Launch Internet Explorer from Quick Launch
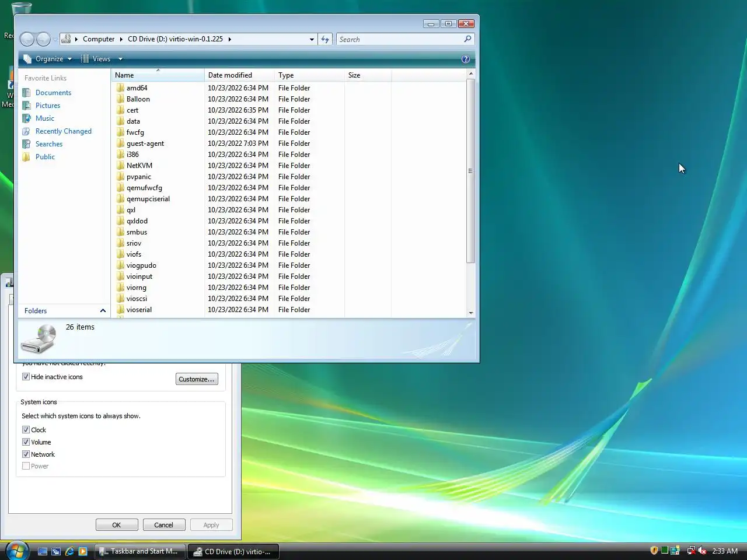 (69, 551)
